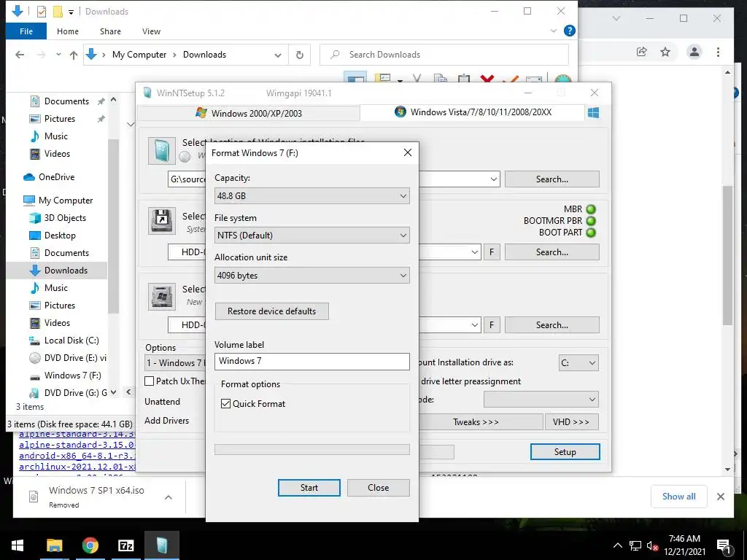The image size is (747, 560).
Task: Check the Quick Format checkbox
Action: click(x=226, y=404)
